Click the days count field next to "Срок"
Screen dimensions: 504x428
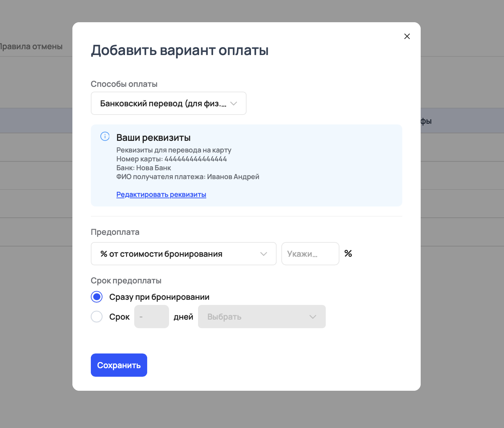click(151, 317)
